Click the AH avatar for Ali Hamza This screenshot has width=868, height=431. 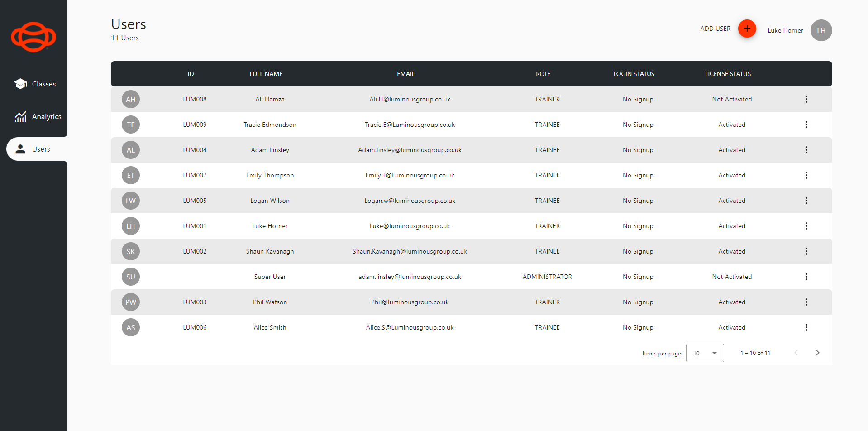(131, 99)
